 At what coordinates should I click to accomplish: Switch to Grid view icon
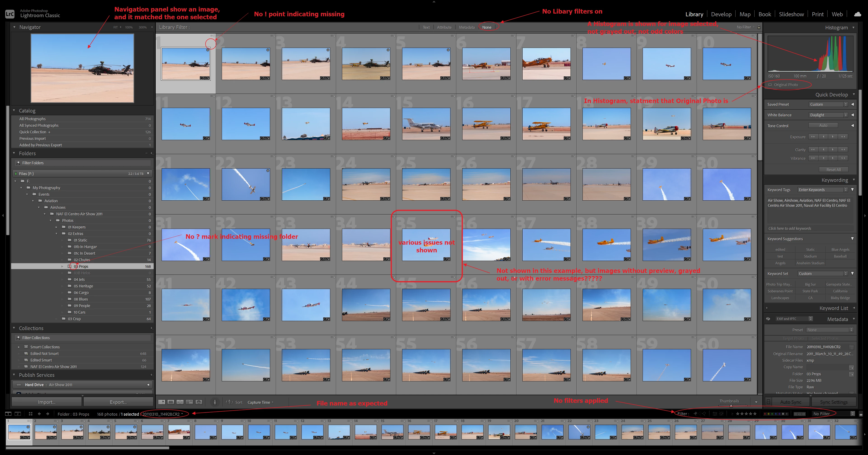click(x=162, y=402)
